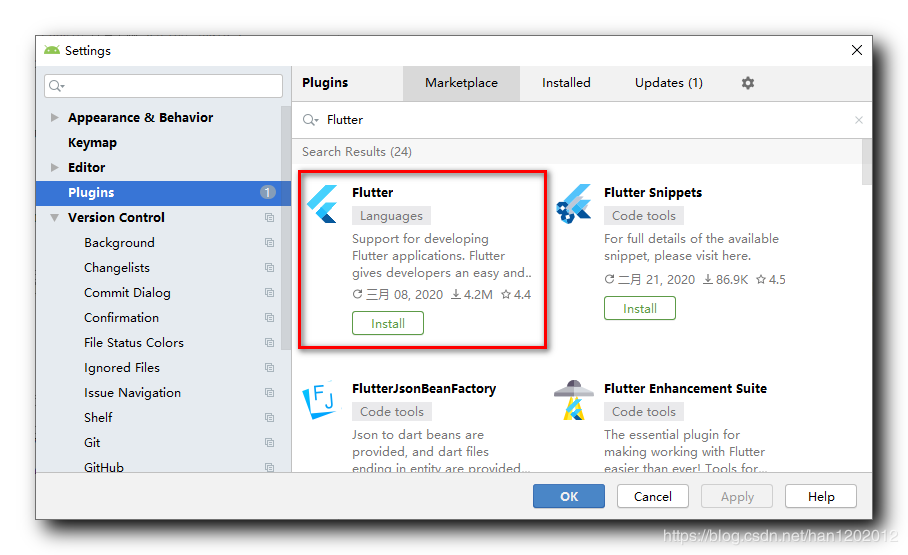
Task: Install the Flutter Snippets plugin
Action: [x=640, y=308]
